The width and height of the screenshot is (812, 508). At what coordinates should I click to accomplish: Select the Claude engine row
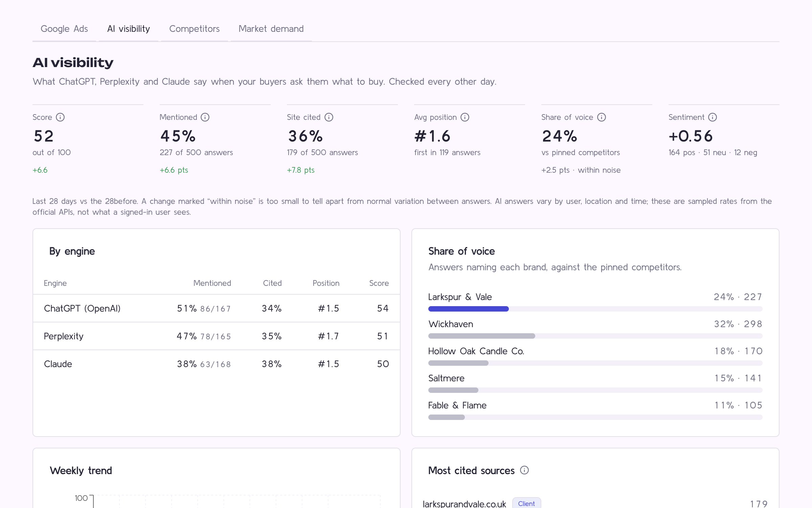click(217, 364)
